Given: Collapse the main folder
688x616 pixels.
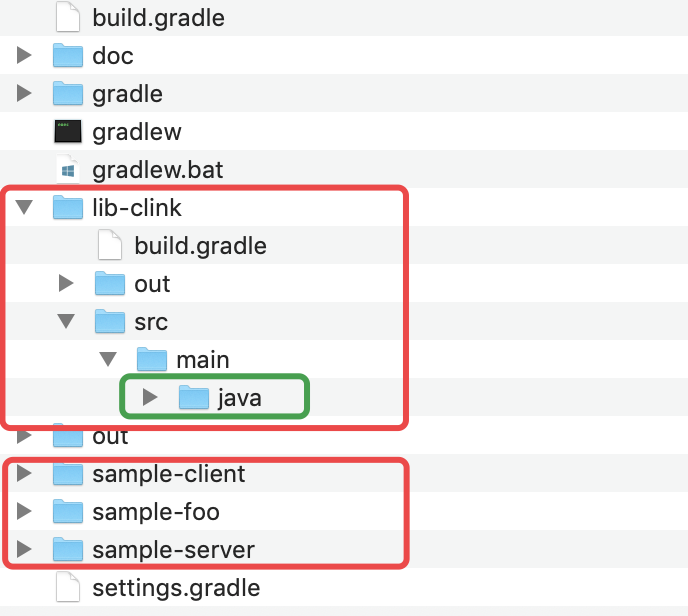Looking at the screenshot, I should [109, 360].
